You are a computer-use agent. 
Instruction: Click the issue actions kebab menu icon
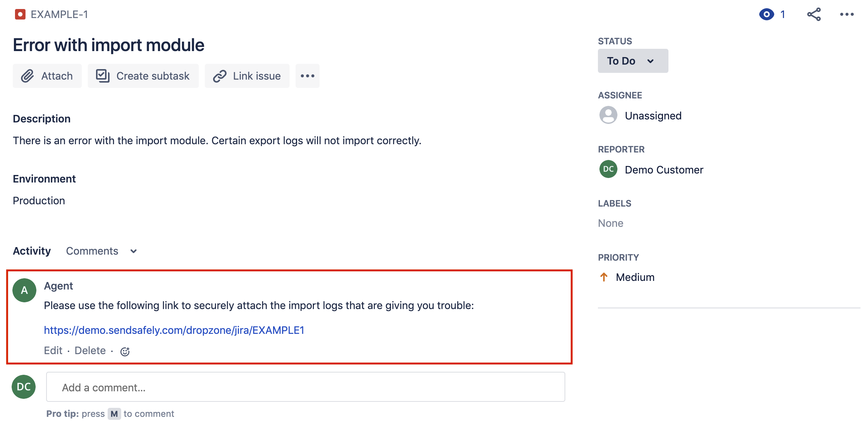tap(847, 15)
